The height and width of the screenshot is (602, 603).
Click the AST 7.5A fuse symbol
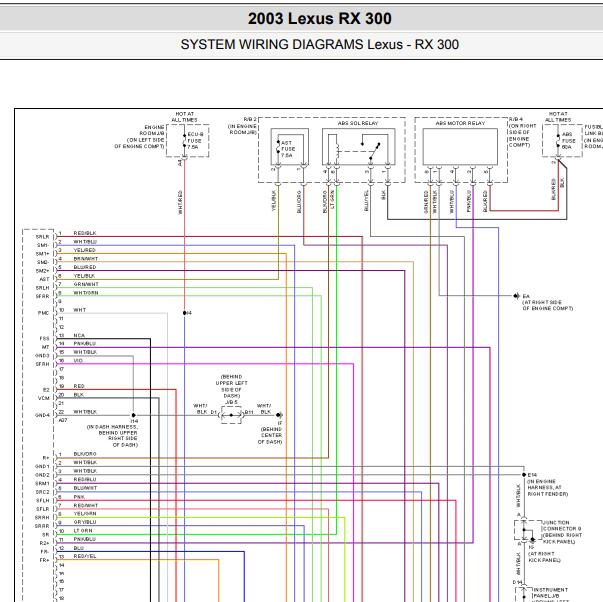[278, 147]
